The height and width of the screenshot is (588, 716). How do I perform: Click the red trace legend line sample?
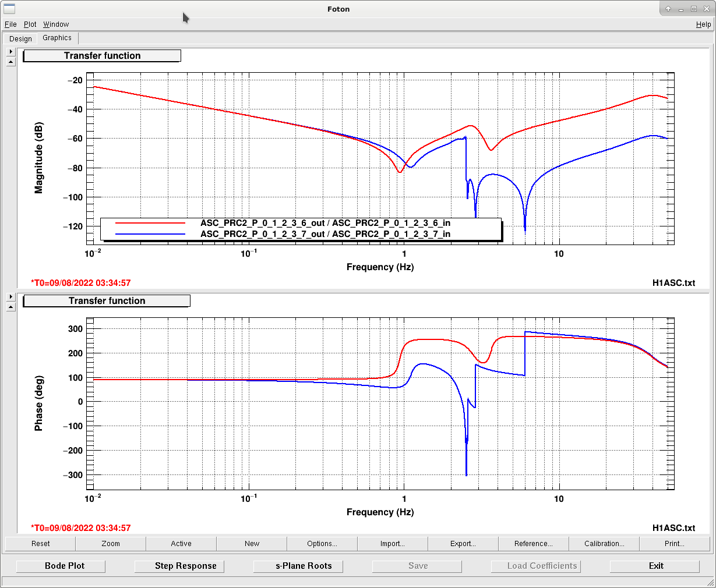click(x=150, y=223)
